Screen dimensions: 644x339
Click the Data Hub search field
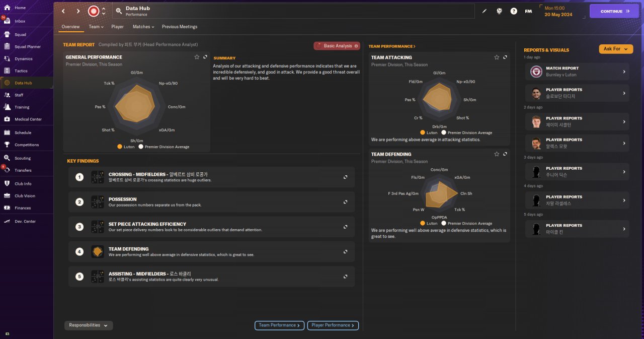point(293,11)
